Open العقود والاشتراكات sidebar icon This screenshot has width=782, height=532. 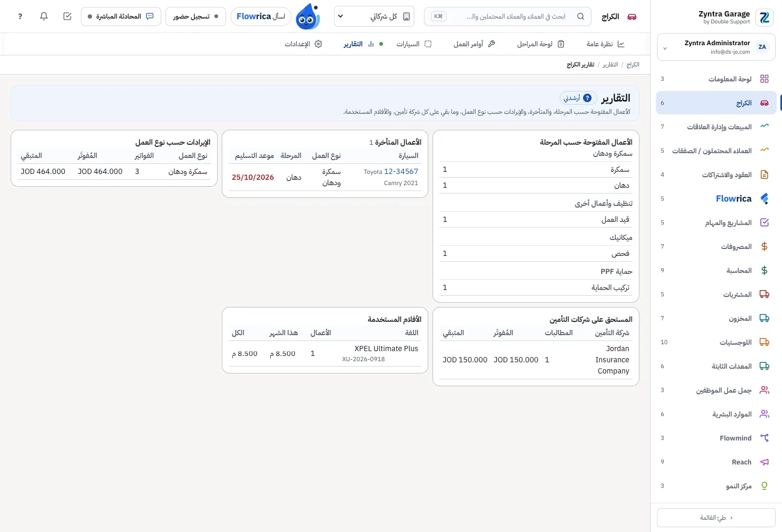(764, 174)
